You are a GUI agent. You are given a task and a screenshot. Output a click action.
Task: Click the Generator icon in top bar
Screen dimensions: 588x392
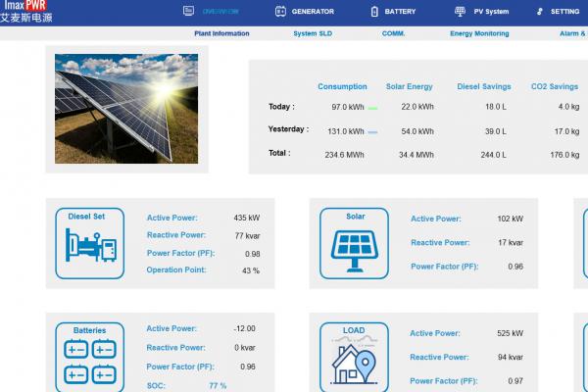280,12
